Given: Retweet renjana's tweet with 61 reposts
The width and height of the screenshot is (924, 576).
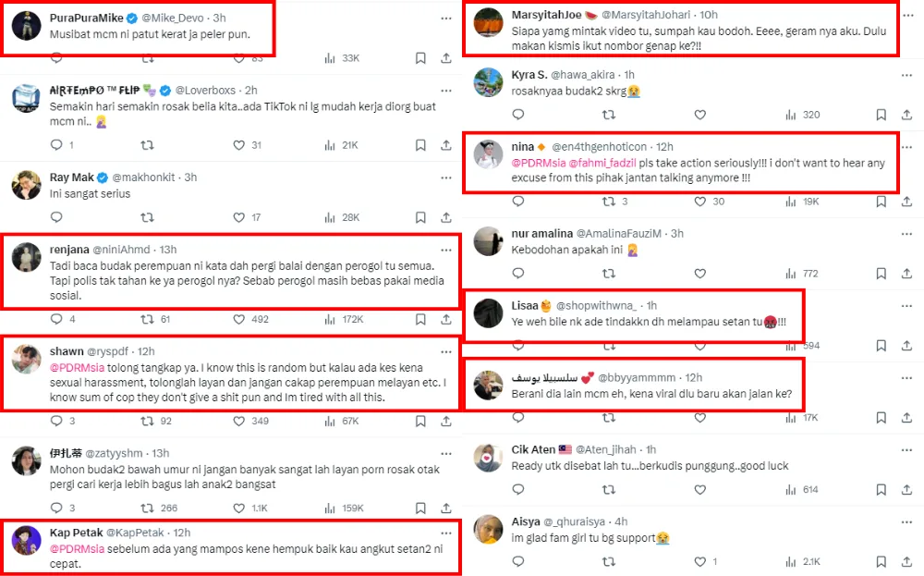Looking at the screenshot, I should [147, 319].
